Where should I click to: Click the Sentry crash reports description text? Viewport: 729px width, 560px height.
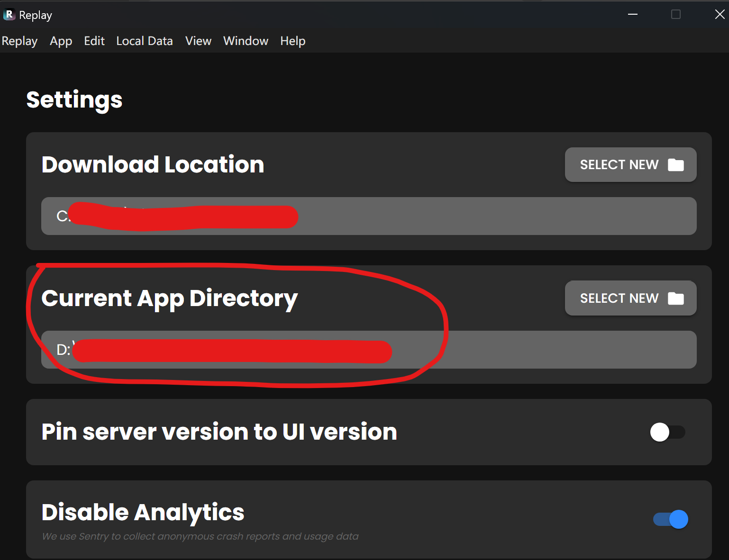pos(200,536)
